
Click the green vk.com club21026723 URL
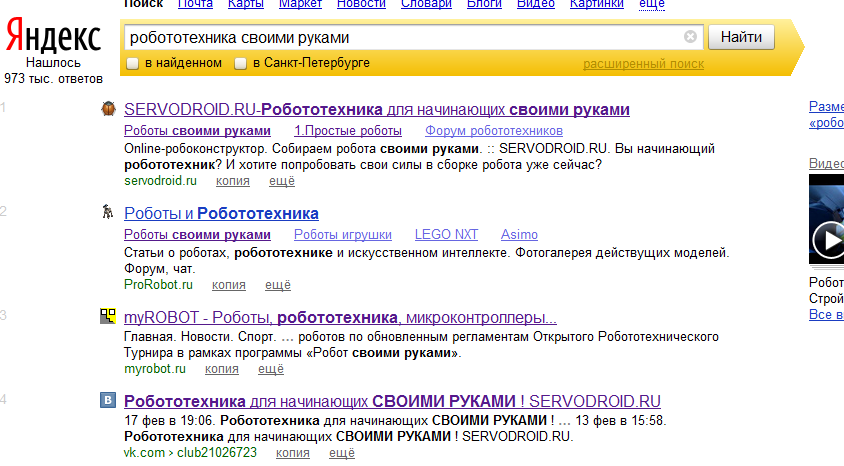(190, 453)
